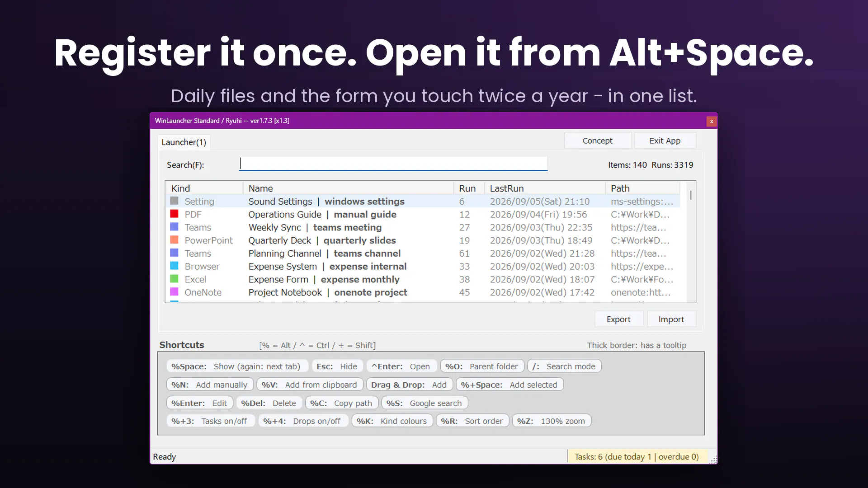
Task: Click the %Del: Delete shortcut chip
Action: click(x=269, y=403)
